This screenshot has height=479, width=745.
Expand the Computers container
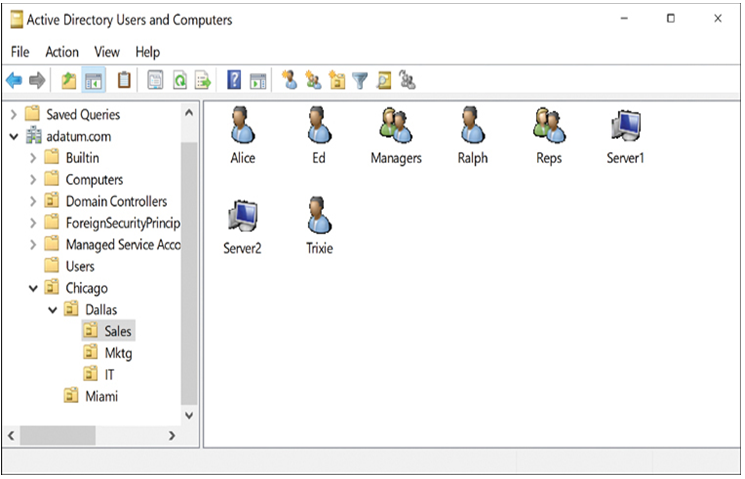[x=33, y=180]
